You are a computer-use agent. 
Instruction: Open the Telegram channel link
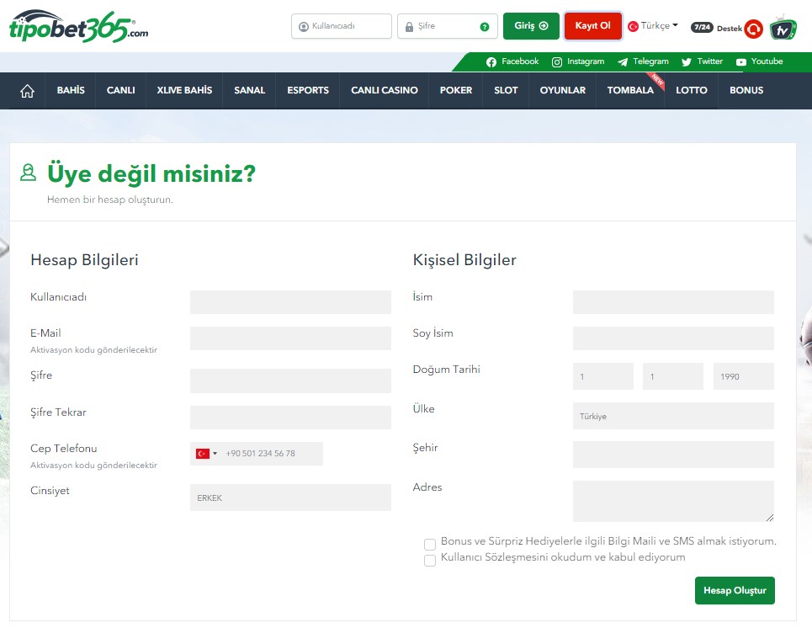(x=643, y=61)
